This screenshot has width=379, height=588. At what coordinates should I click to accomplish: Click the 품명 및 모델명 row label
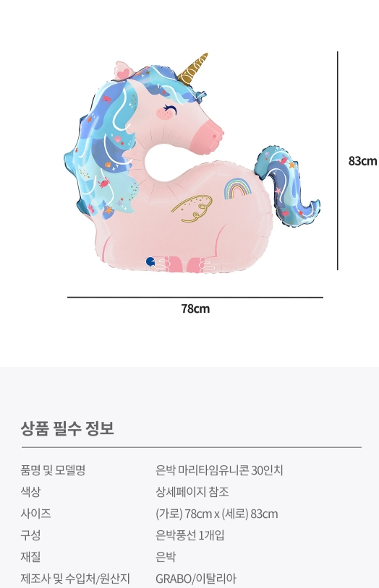coord(53,470)
